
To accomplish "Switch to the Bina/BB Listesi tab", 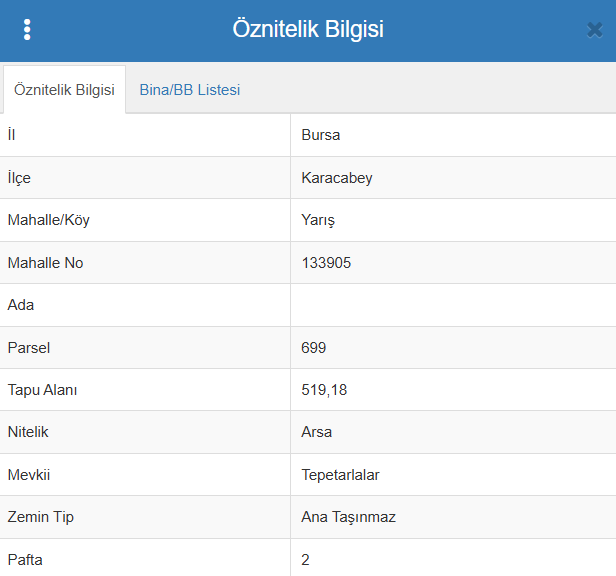I will tap(190, 90).
